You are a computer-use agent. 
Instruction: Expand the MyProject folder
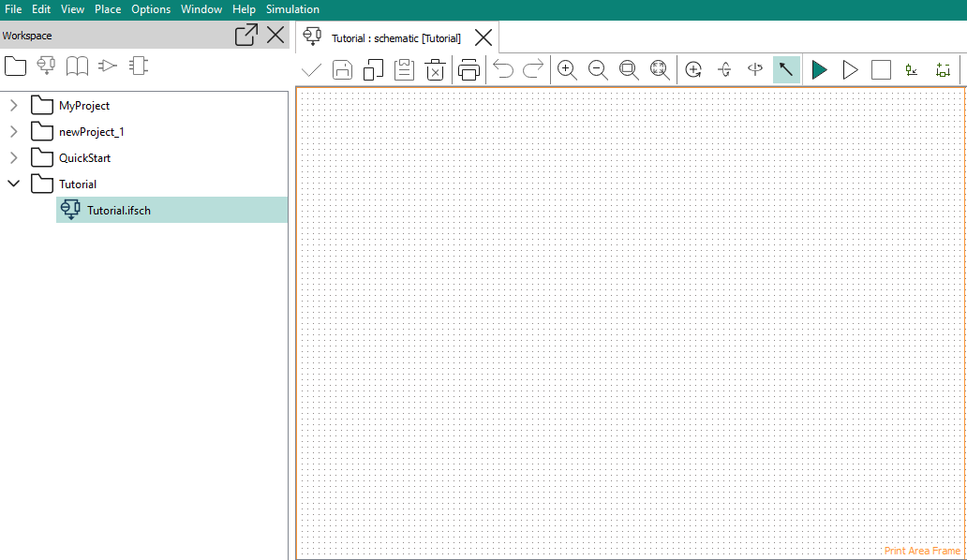pyautogui.click(x=13, y=105)
